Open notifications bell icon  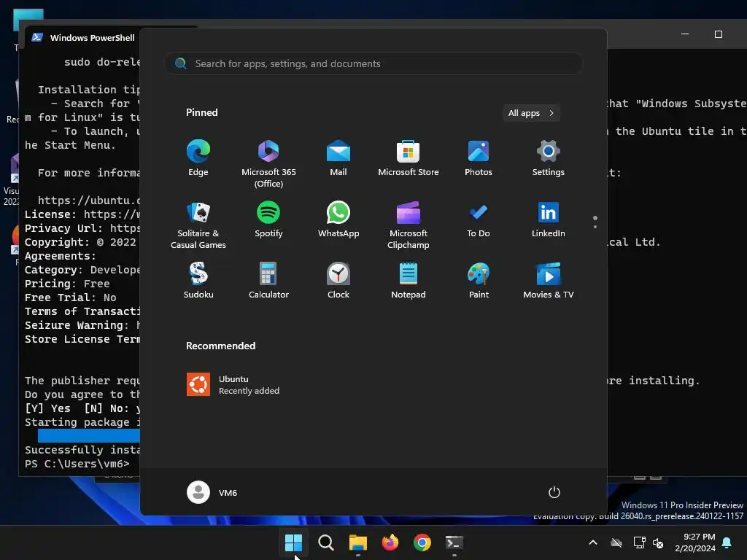(x=727, y=542)
